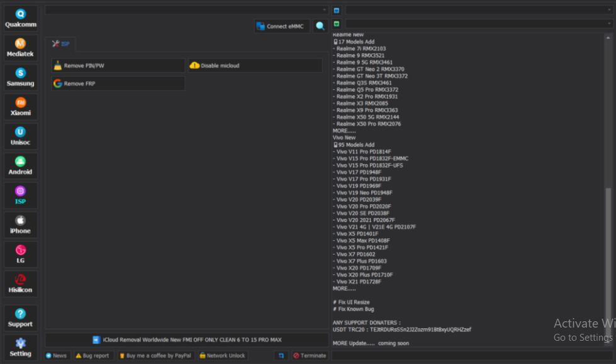Click '# Fix UI Resize' line
616x364 pixels.
(x=351, y=302)
